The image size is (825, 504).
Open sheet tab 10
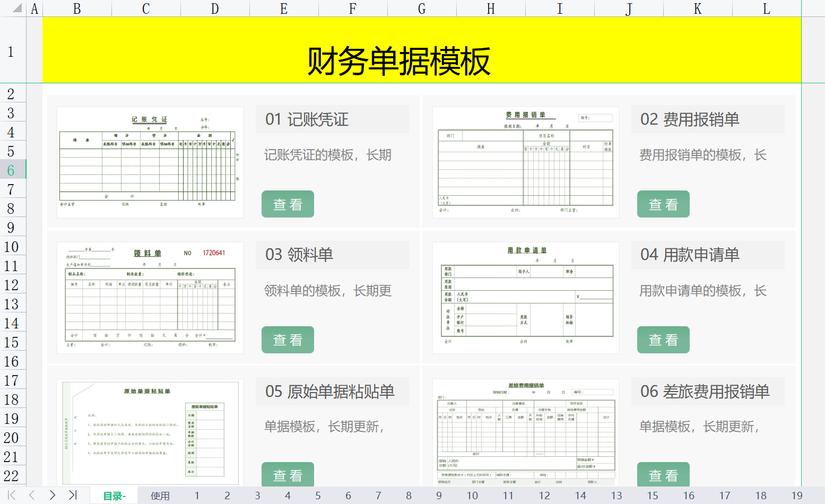[472, 495]
